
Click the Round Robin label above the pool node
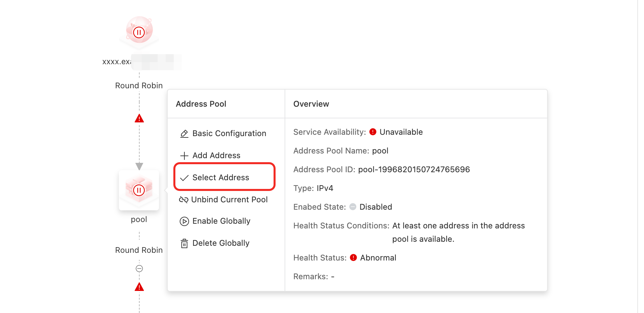(139, 86)
